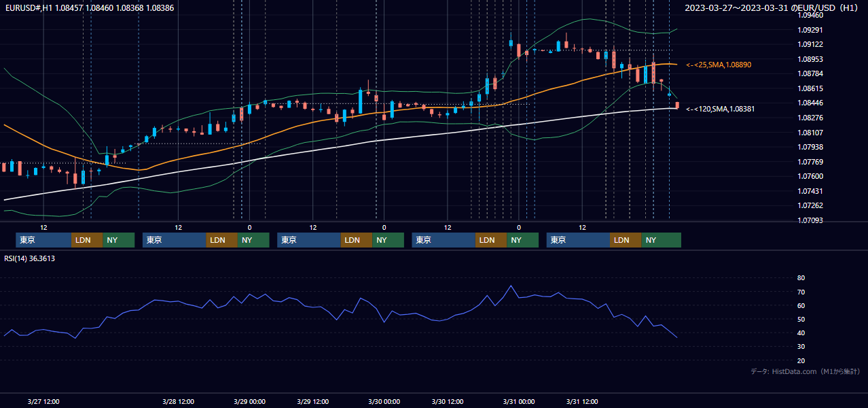This screenshot has width=868, height=408.
Task: Click the 1.08107 price axis label
Action: click(810, 133)
